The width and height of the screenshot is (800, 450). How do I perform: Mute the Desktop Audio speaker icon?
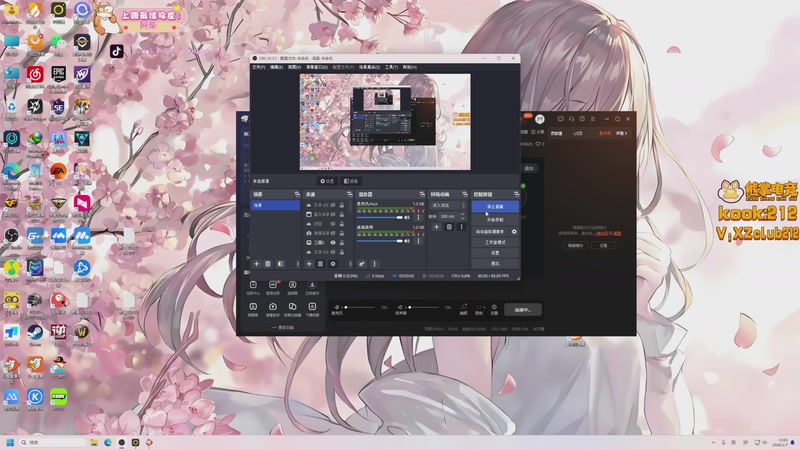(407, 241)
